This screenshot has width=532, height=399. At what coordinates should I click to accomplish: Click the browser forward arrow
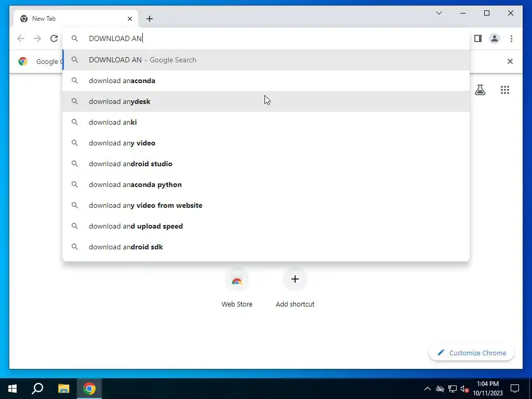(37, 38)
